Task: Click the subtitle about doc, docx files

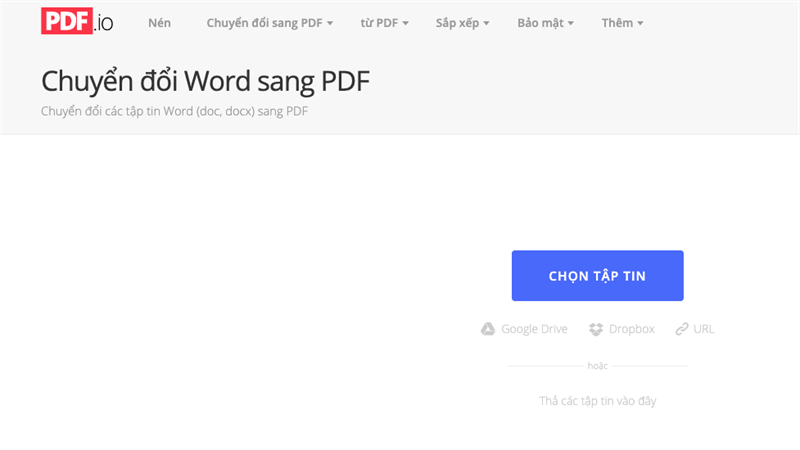Action: coord(174,111)
